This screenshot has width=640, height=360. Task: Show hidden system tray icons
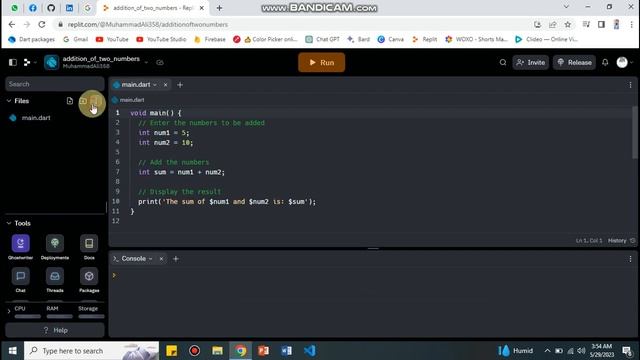[547, 351]
